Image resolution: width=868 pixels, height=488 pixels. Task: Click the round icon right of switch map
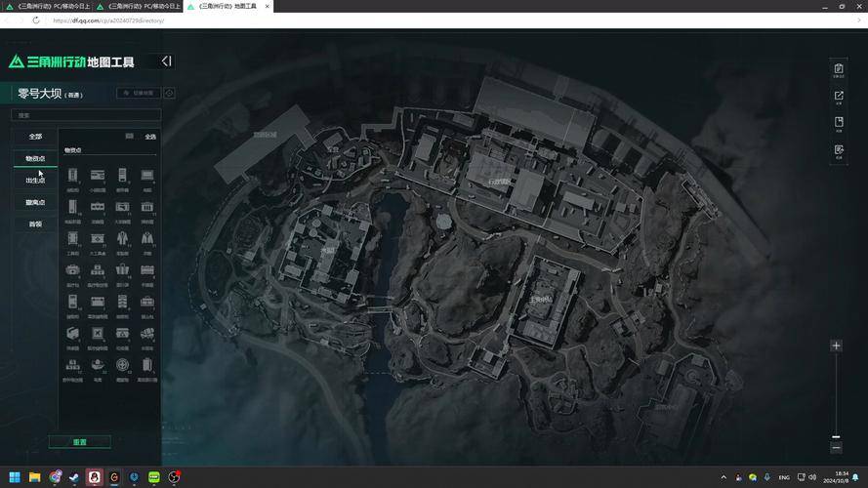click(x=170, y=94)
